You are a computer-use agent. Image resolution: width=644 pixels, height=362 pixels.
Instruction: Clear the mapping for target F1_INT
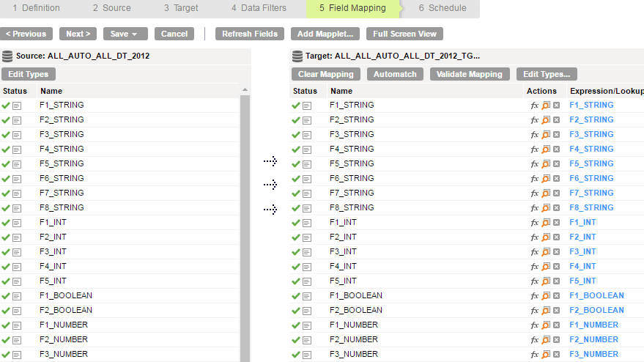point(556,222)
